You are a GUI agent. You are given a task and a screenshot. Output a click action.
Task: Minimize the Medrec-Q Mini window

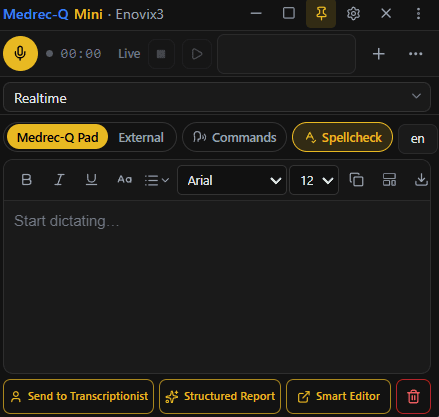tap(256, 14)
